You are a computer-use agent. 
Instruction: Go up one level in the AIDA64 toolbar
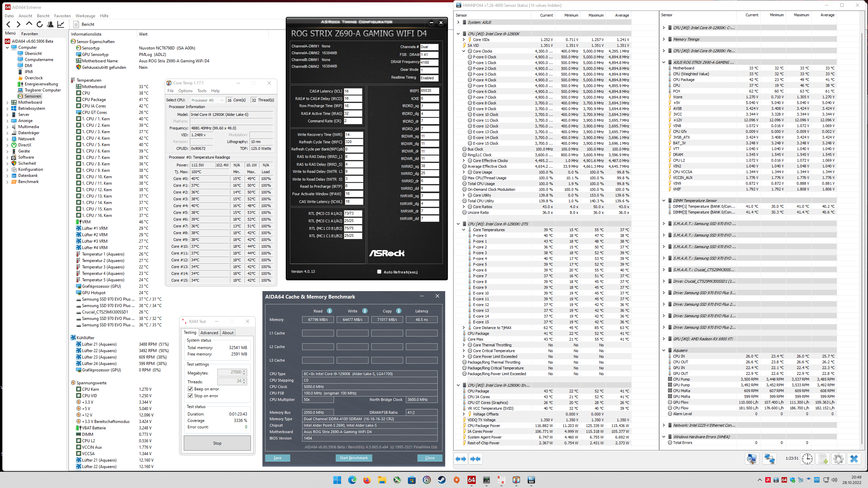[29, 24]
